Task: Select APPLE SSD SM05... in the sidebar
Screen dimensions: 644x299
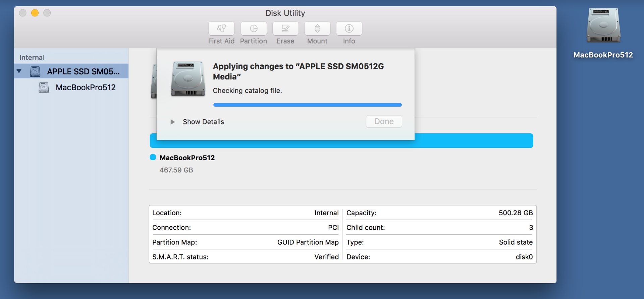Action: [71, 71]
